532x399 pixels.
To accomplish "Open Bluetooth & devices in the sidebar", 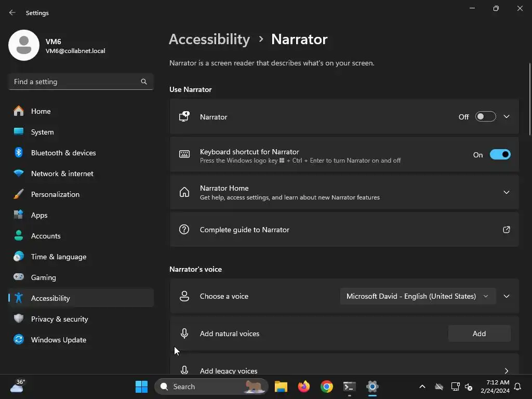I will pos(81,153).
